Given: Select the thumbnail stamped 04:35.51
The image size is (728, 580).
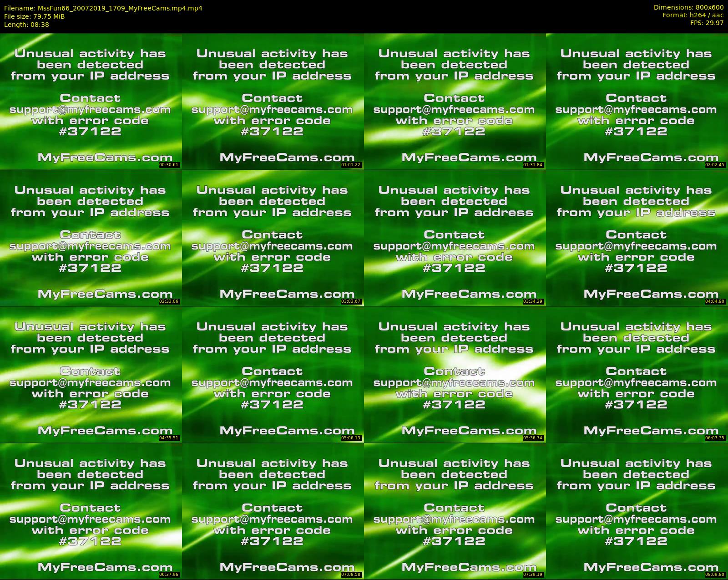Looking at the screenshot, I should (91, 374).
